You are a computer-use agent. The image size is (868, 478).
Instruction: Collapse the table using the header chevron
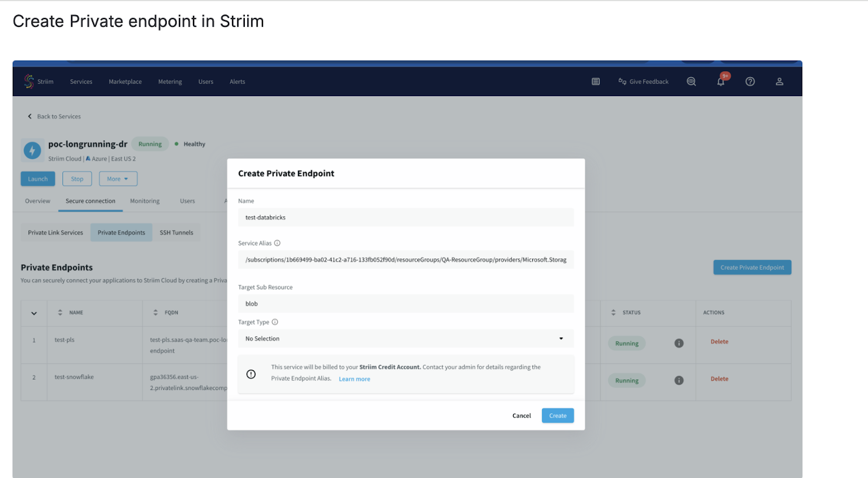click(x=33, y=313)
